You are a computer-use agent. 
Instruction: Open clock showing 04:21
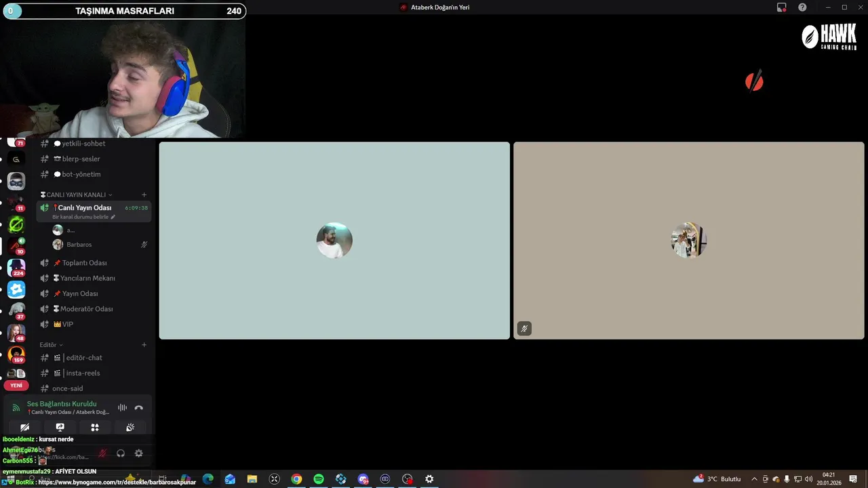pos(829,479)
